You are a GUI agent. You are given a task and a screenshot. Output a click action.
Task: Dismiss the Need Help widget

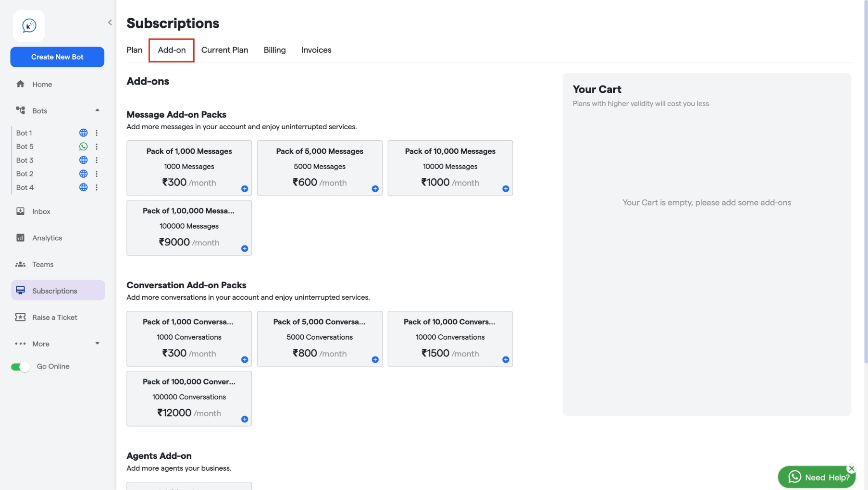[x=851, y=468]
